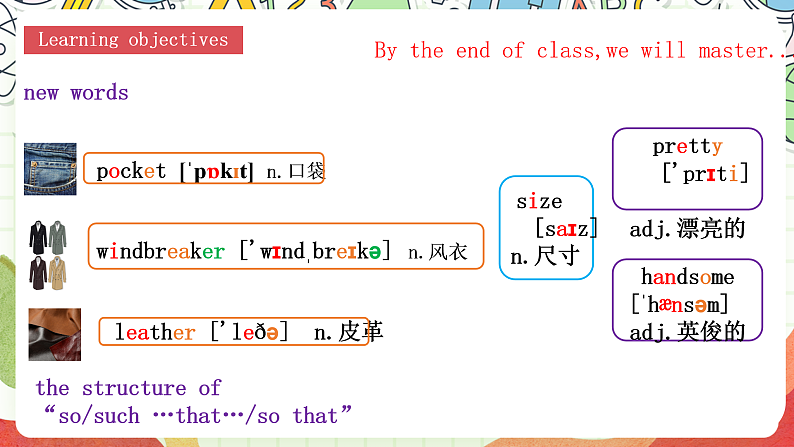Click 'the structure of' purple line
Viewport: 794px width, 447px height.
click(128, 388)
